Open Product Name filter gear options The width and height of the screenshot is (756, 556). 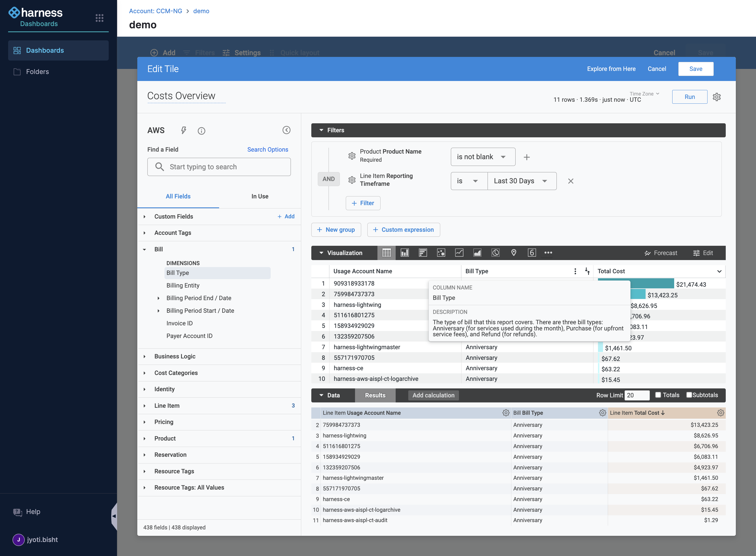(x=352, y=156)
